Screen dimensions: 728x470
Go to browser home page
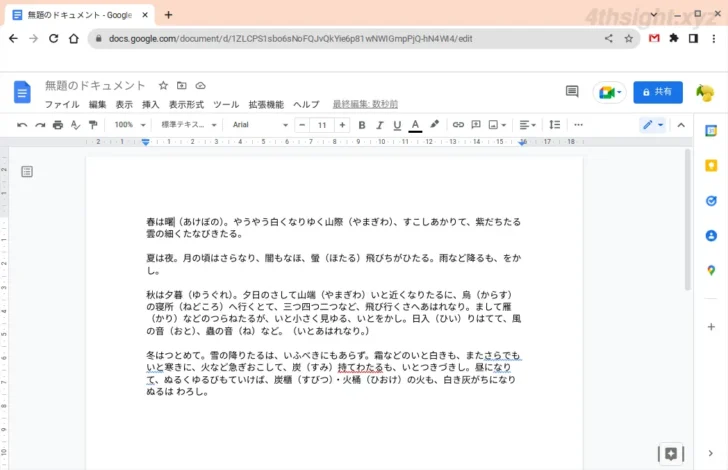[x=74, y=39]
